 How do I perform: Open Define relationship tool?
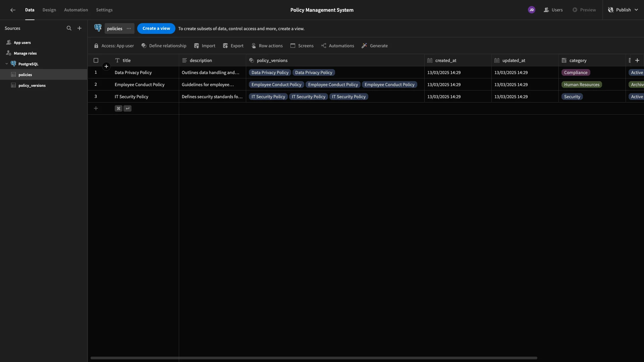tap(164, 46)
